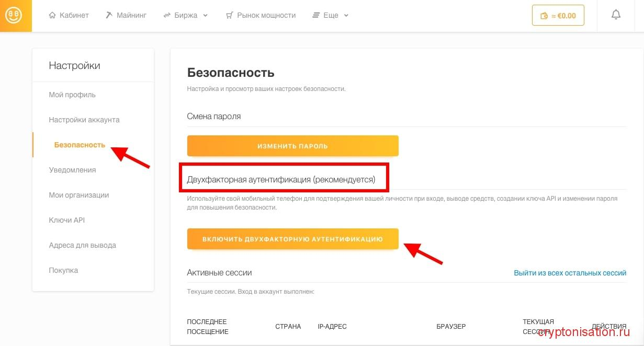644x346 pixels.
Task: Click the notification bell icon
Action: [x=616, y=15]
